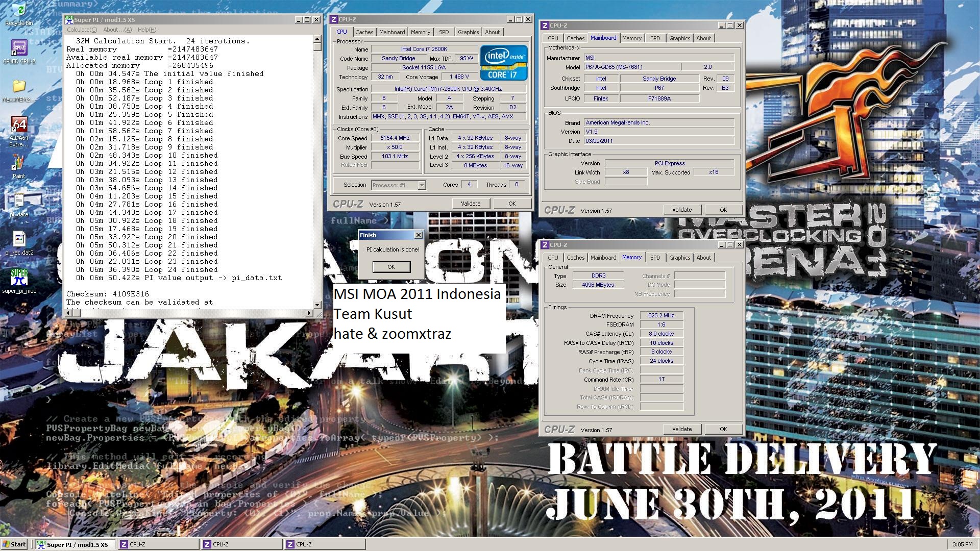Screen dimensions: 980x551
Task: Expand the Processor #1 selection dropdown
Action: pos(422,185)
